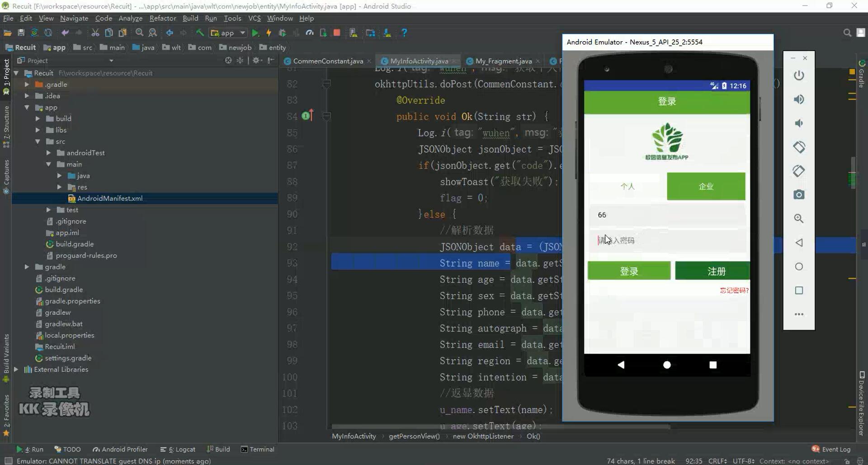Open the AVD Manager icon

[x=354, y=33]
